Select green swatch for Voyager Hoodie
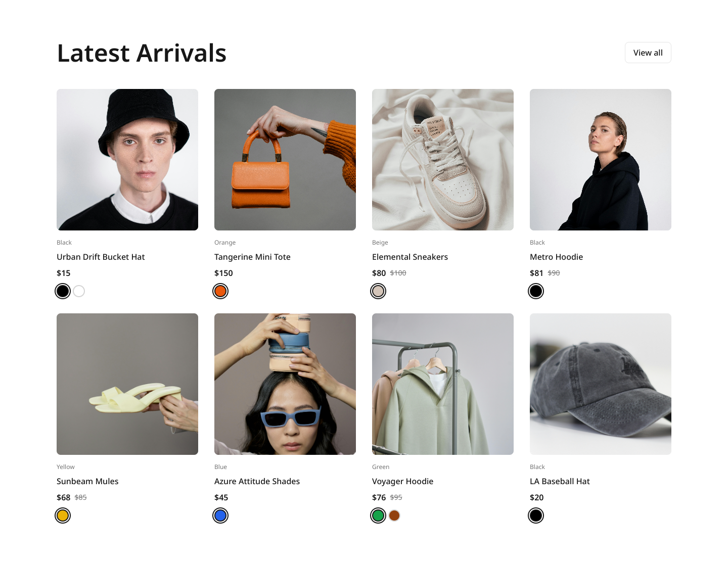The width and height of the screenshot is (728, 562). click(x=378, y=516)
